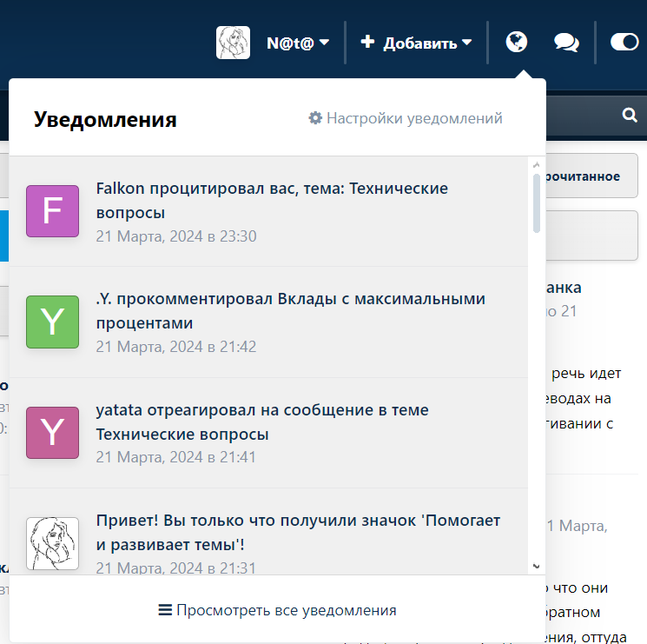
Task: Open the .Y. прокомментировал Вклады notification
Action: 268,322
